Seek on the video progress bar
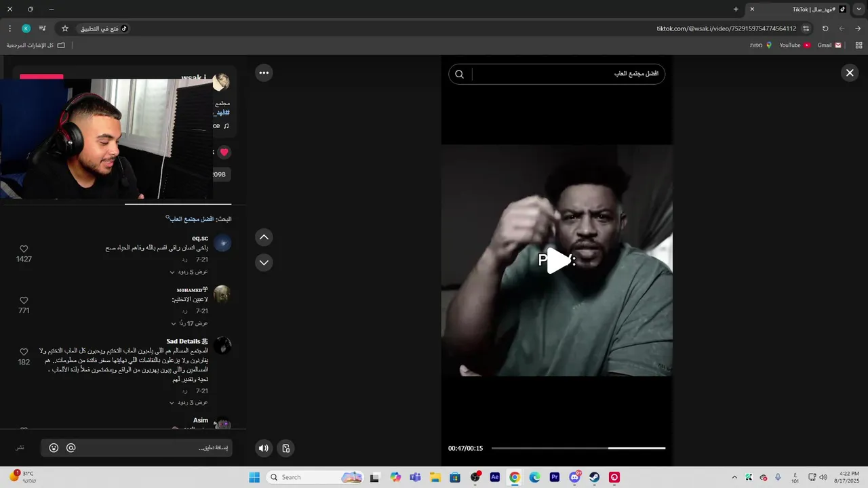Viewport: 868px width, 488px height. [x=578, y=448]
